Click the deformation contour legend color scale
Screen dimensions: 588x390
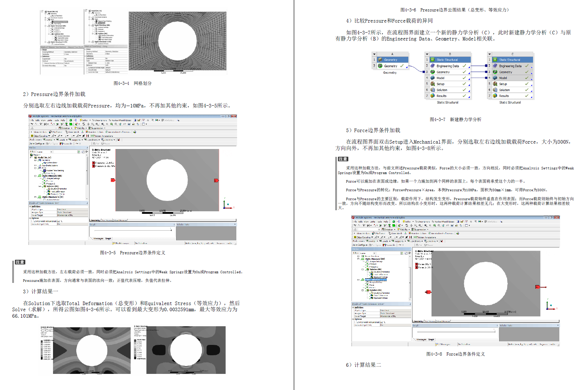[42, 349]
